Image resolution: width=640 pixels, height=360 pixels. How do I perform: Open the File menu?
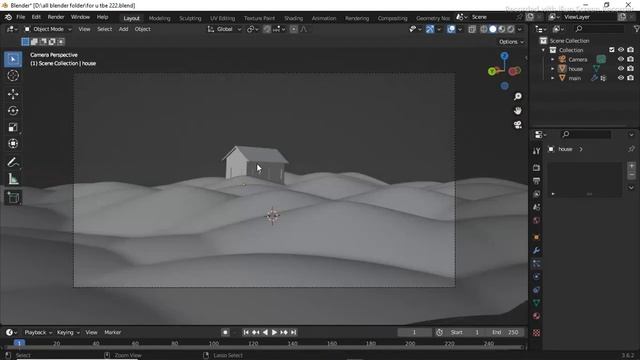pos(20,17)
